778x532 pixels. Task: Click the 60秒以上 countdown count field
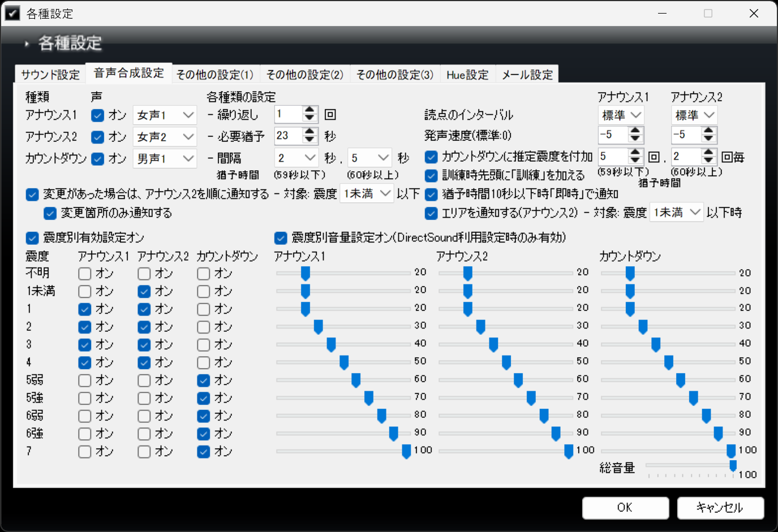[x=687, y=156]
